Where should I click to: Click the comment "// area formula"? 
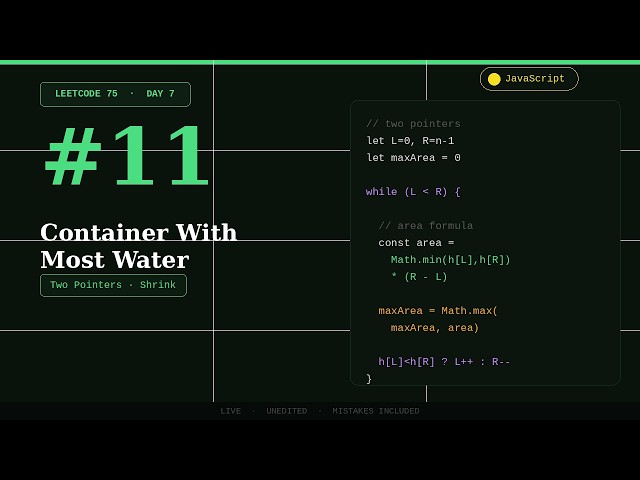tap(425, 226)
